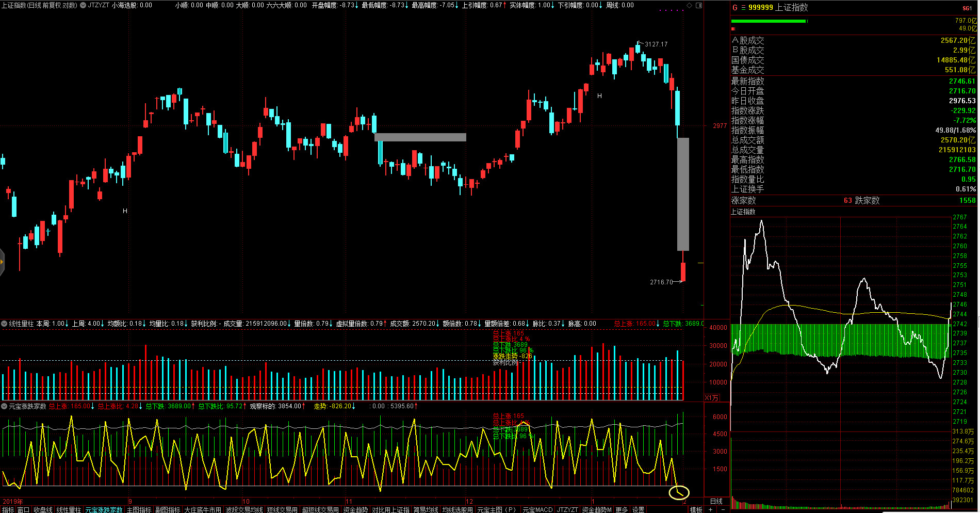Select the 元宝涨跌家数 indicator tab

point(104,509)
